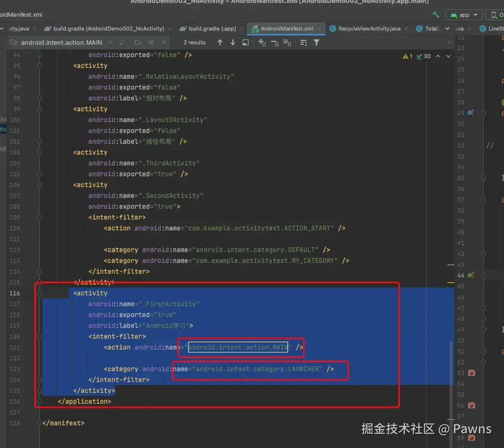This screenshot has height=448, width=504.
Task: Click the multiline search options icon
Action: tap(304, 42)
